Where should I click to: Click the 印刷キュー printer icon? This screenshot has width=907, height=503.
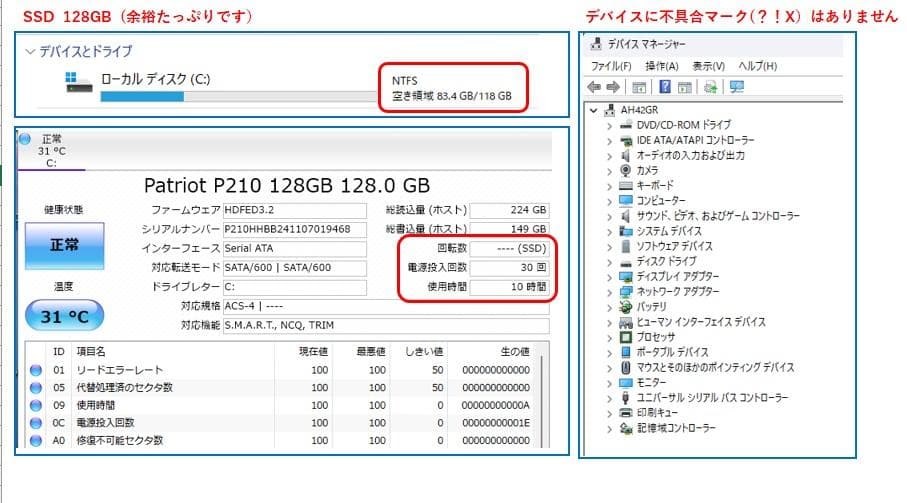click(x=625, y=412)
